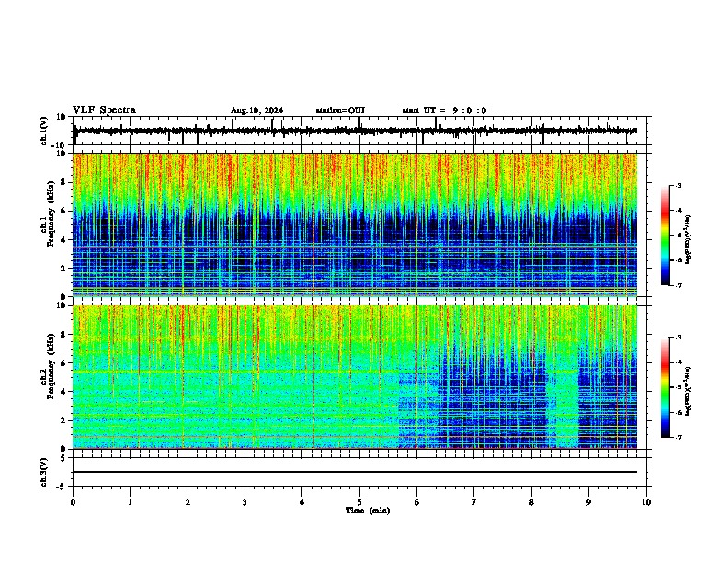Click the "8" kHz tick of ch.2 spectrogram

click(x=65, y=335)
